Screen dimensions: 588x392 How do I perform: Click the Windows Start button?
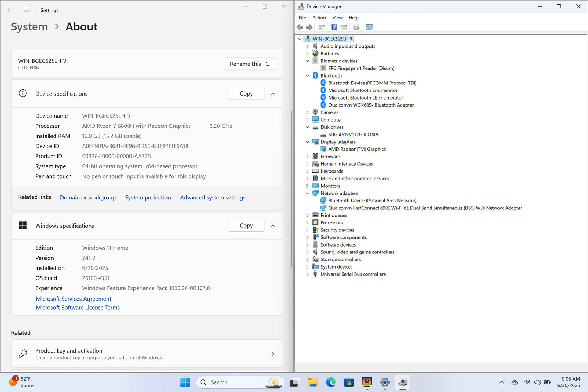(x=185, y=382)
